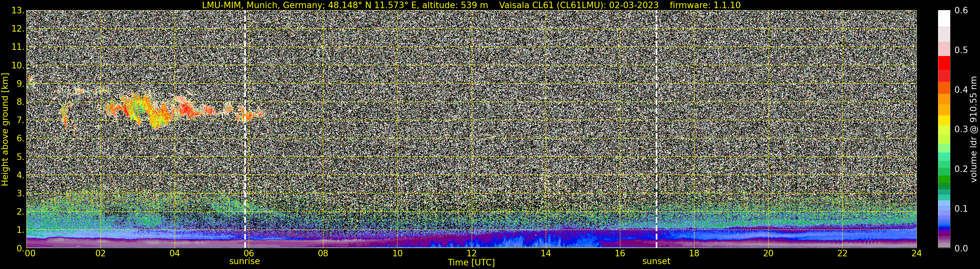
Task: Click the height axis tick label '6.'
Action: (x=20, y=139)
